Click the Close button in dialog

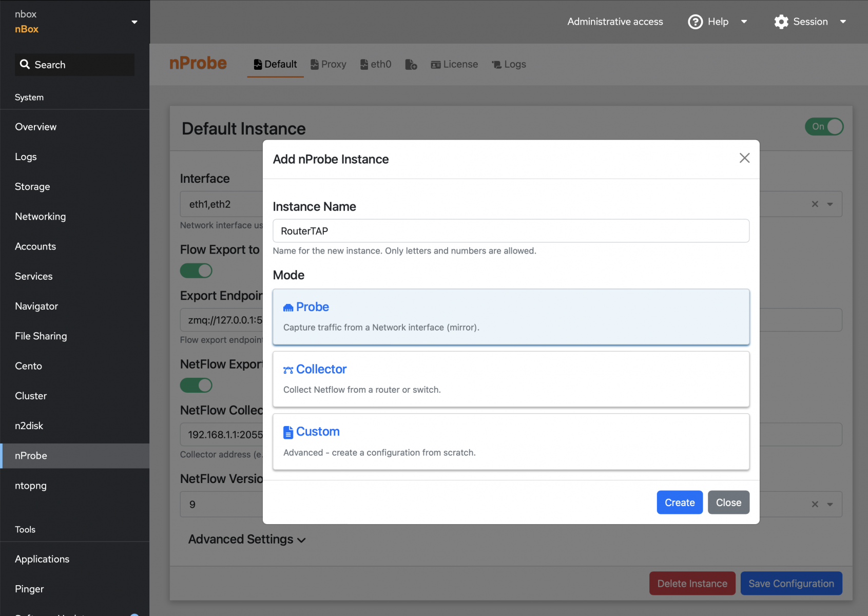click(728, 503)
